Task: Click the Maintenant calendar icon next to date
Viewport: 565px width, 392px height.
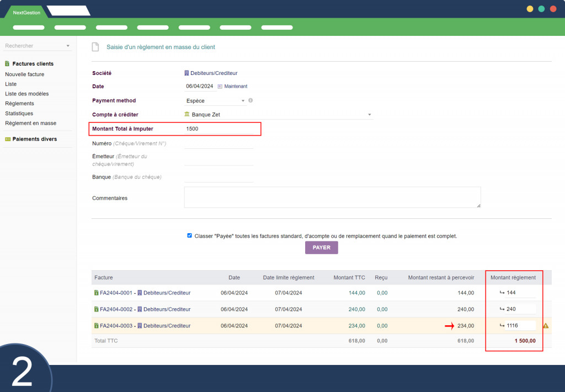Action: 220,87
